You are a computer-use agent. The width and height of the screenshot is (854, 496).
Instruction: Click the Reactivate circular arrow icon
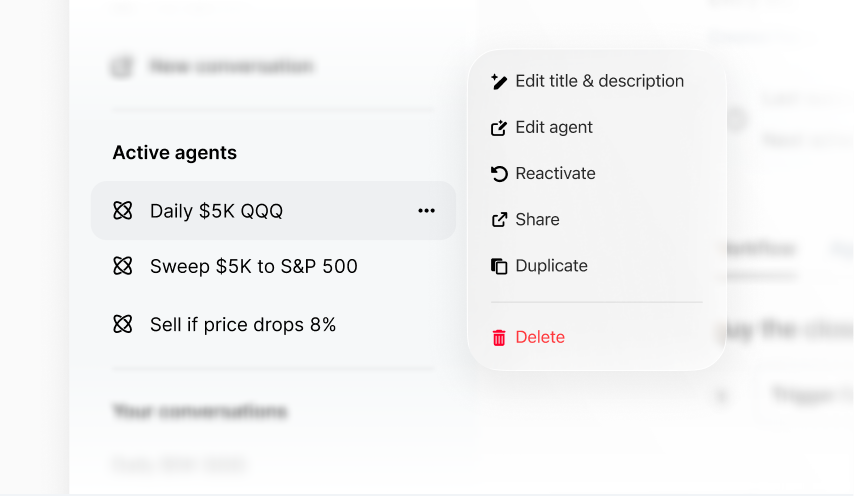tap(499, 174)
